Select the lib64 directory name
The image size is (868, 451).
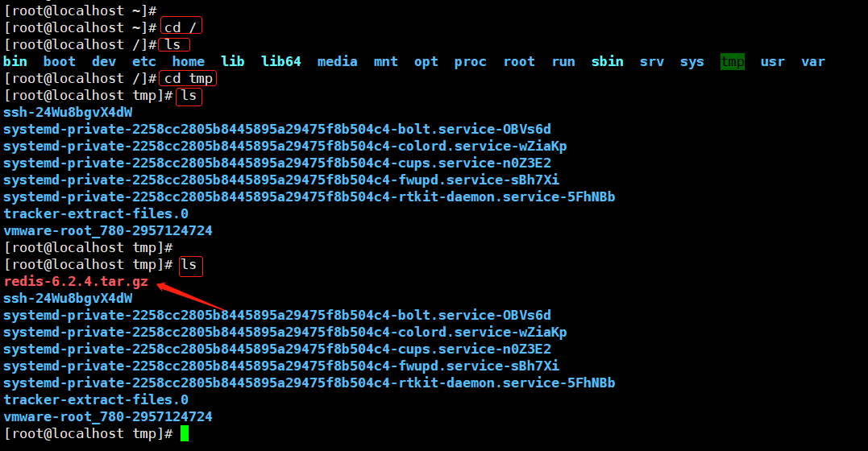[281, 62]
